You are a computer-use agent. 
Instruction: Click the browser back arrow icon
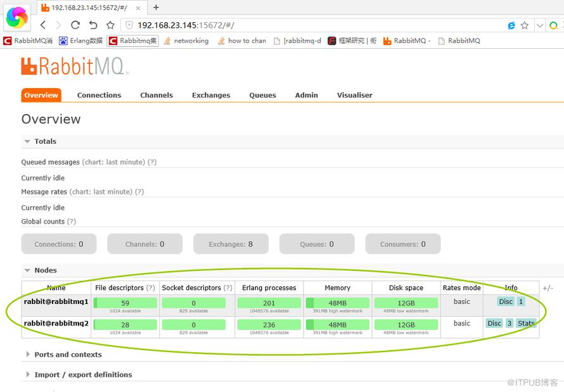click(43, 25)
